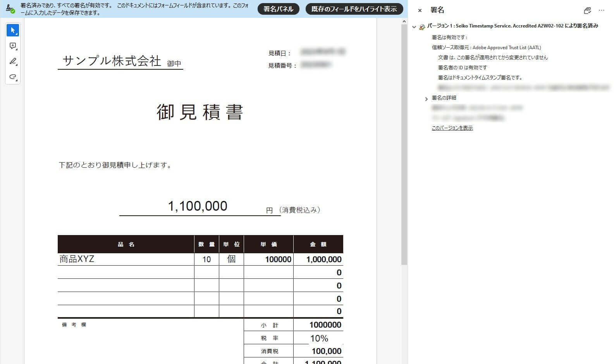Select the ドキュメントタイムスタンプ署名 row

[480, 77]
